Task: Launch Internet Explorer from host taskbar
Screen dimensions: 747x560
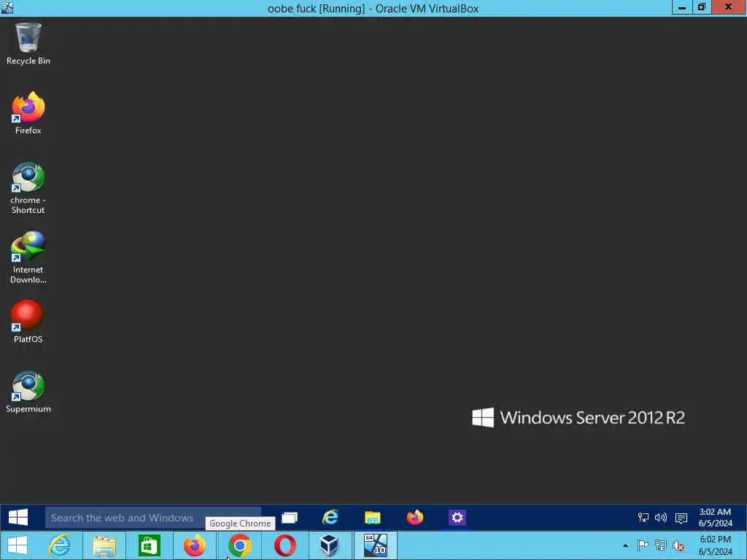Action: coord(60,545)
